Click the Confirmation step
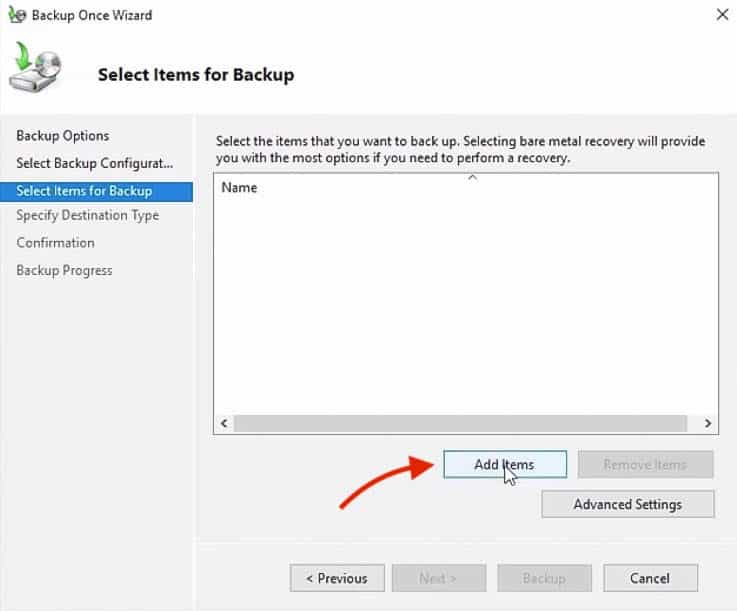This screenshot has height=611, width=737. click(55, 243)
